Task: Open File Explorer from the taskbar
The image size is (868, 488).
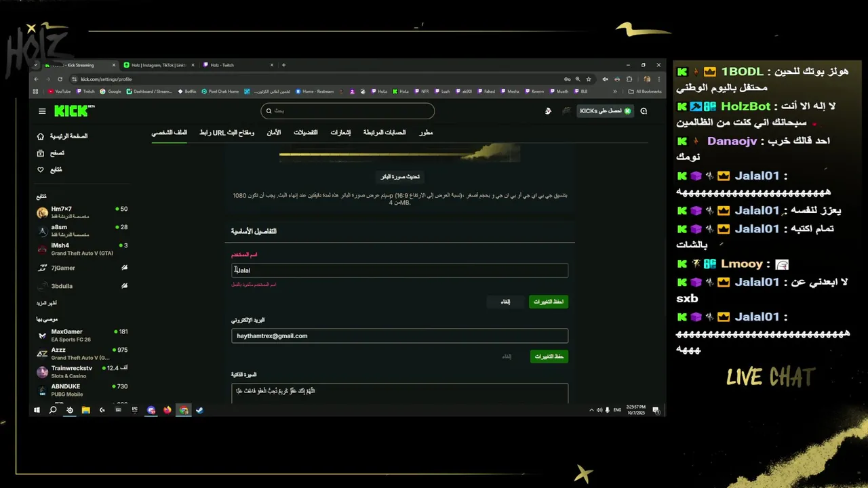Action: 86,410
